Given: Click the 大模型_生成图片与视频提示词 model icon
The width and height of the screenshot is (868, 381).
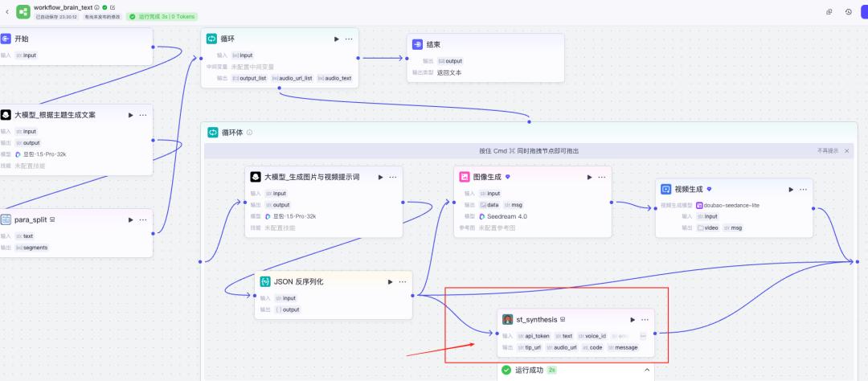Looking at the screenshot, I should [256, 177].
